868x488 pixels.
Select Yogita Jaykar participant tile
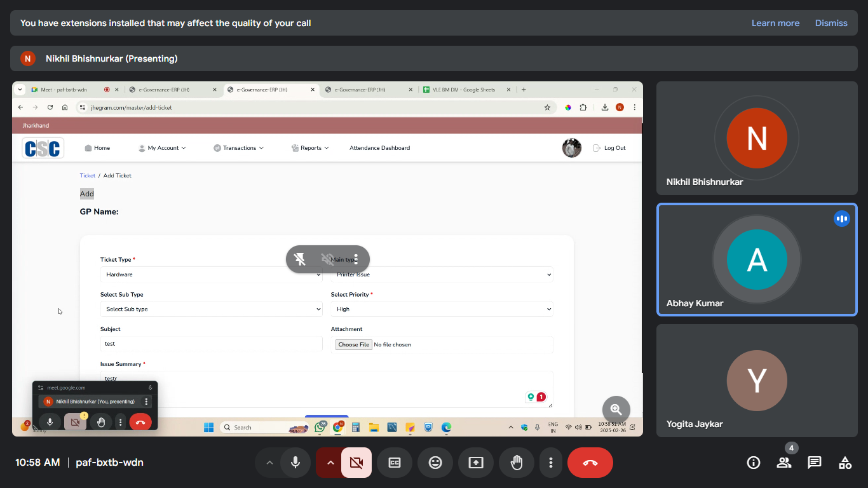pos(757,381)
